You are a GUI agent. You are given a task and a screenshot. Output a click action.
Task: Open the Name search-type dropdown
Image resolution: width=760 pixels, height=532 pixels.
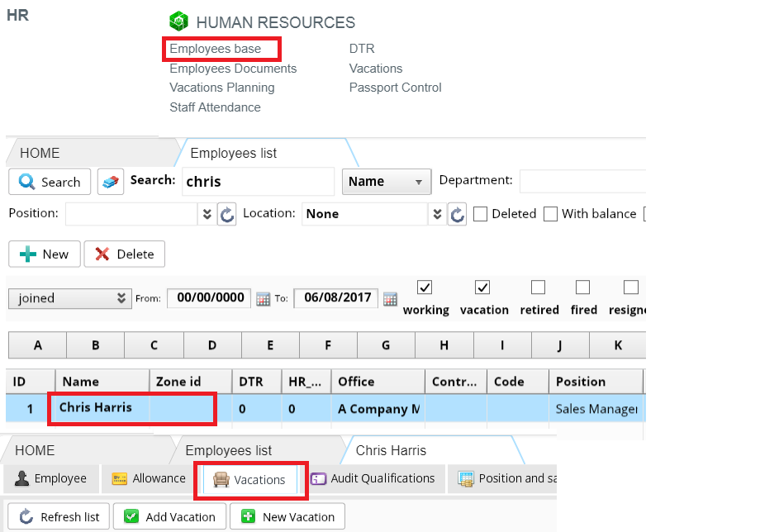tap(387, 182)
